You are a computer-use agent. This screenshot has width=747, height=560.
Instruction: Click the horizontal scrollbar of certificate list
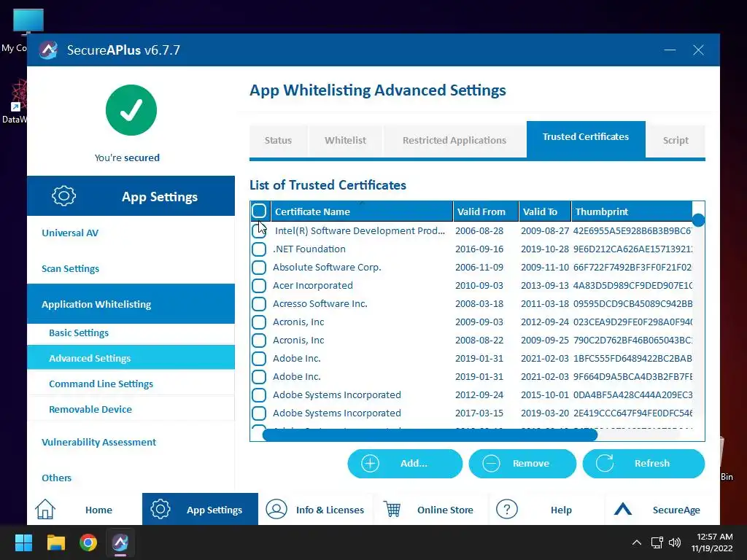point(430,435)
